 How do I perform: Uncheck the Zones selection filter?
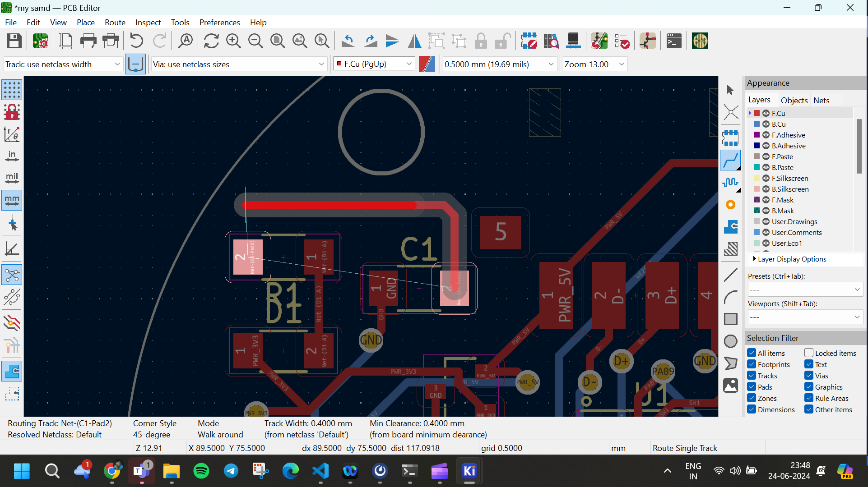pyautogui.click(x=752, y=398)
